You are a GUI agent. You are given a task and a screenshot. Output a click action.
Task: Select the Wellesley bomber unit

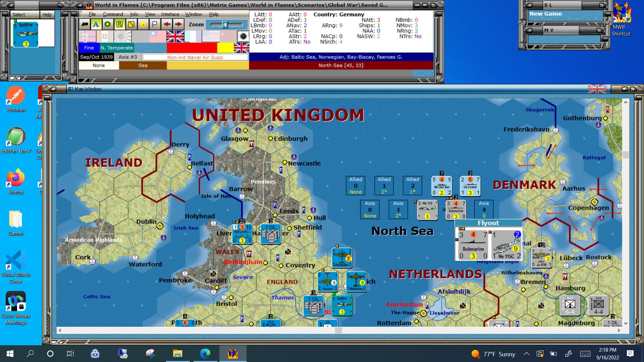[x=356, y=282]
